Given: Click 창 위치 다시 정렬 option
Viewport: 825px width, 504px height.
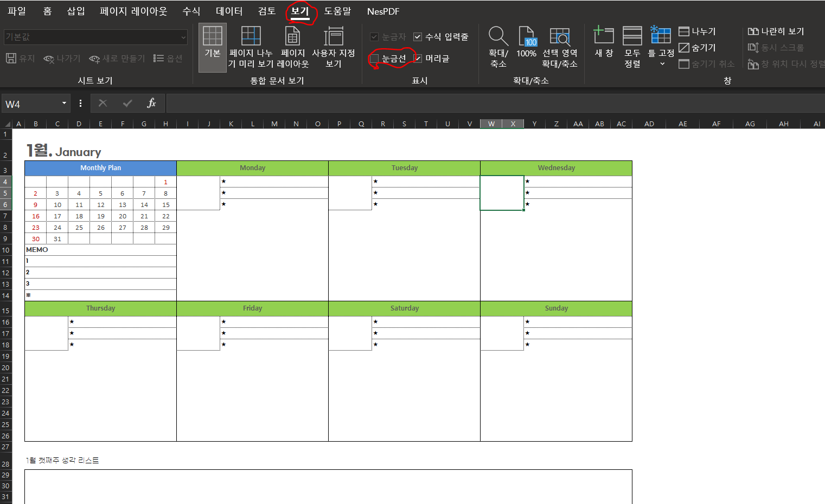Looking at the screenshot, I should click(x=786, y=64).
